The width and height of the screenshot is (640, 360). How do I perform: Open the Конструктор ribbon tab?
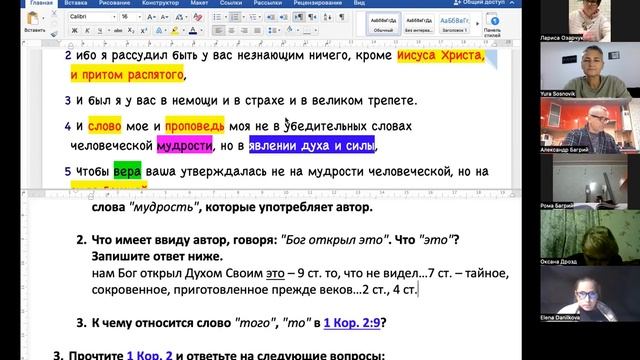160,3
